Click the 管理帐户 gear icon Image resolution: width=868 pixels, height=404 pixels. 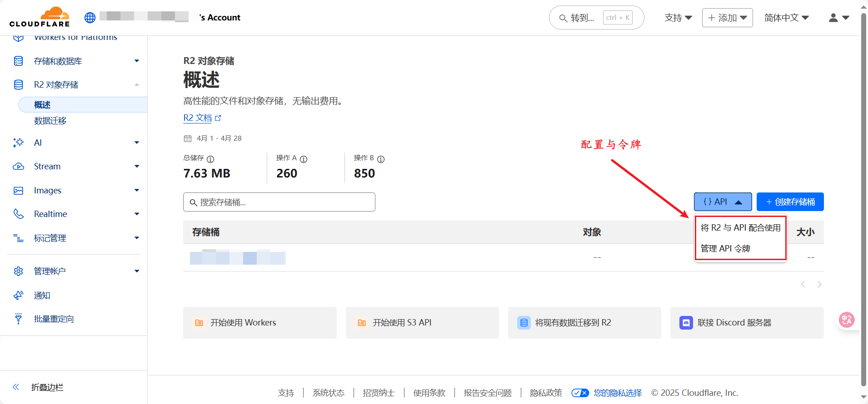pos(18,271)
